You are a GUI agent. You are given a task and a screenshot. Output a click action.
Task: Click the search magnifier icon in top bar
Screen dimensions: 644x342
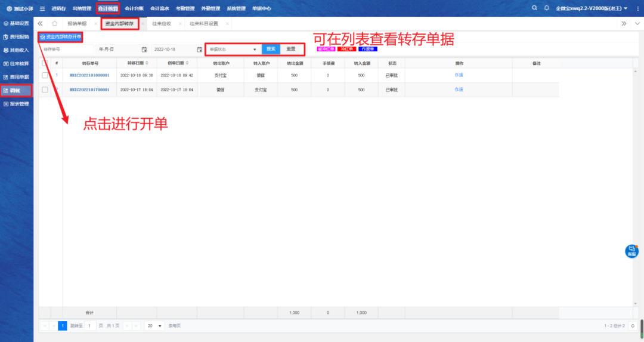535,8
